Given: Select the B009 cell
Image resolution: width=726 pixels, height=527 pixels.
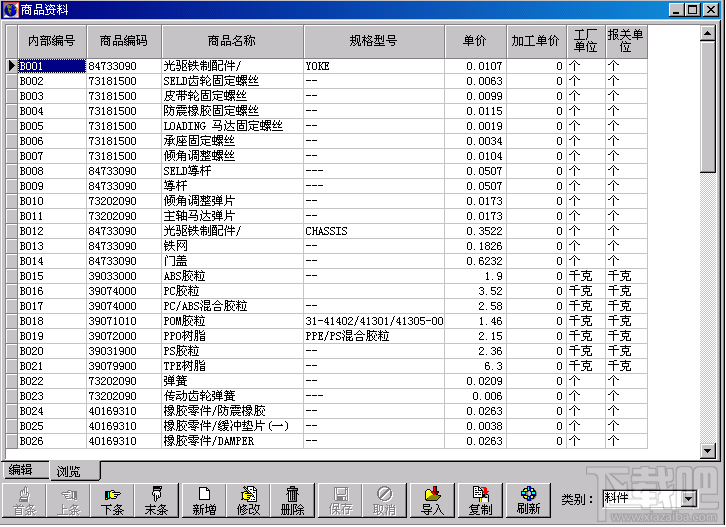Looking at the screenshot, I should pyautogui.click(x=52, y=186).
